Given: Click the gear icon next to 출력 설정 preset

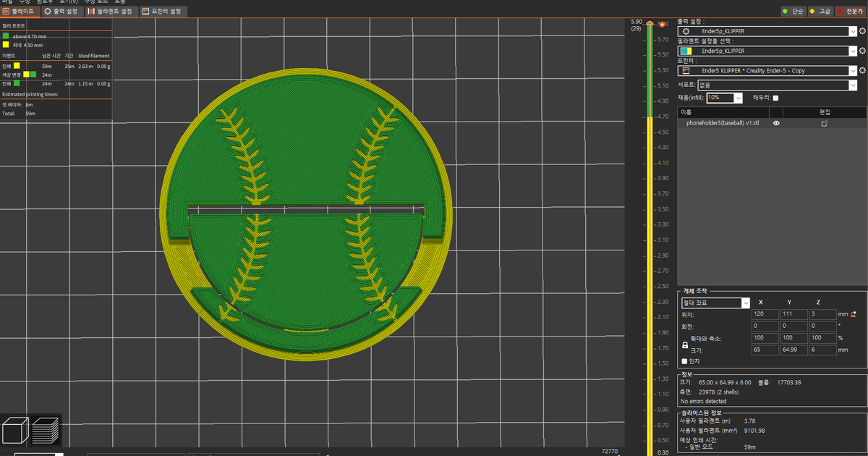Looking at the screenshot, I should tap(862, 32).
